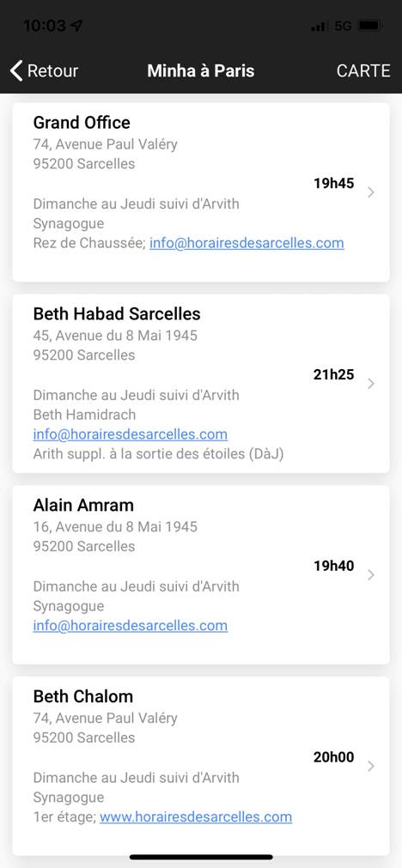This screenshot has height=868, width=402.
Task: Open the CARTE map view
Action: coord(363,71)
